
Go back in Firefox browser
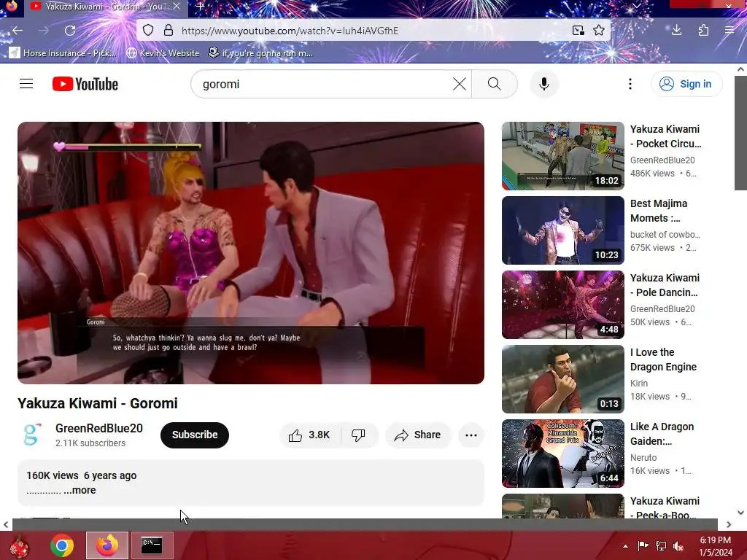pyautogui.click(x=18, y=31)
